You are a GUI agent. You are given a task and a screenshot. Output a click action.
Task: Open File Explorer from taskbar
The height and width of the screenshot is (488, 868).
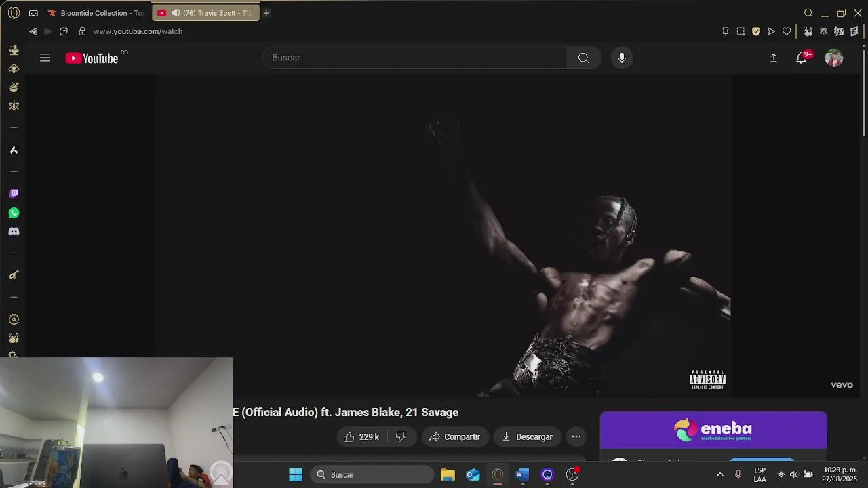448,474
